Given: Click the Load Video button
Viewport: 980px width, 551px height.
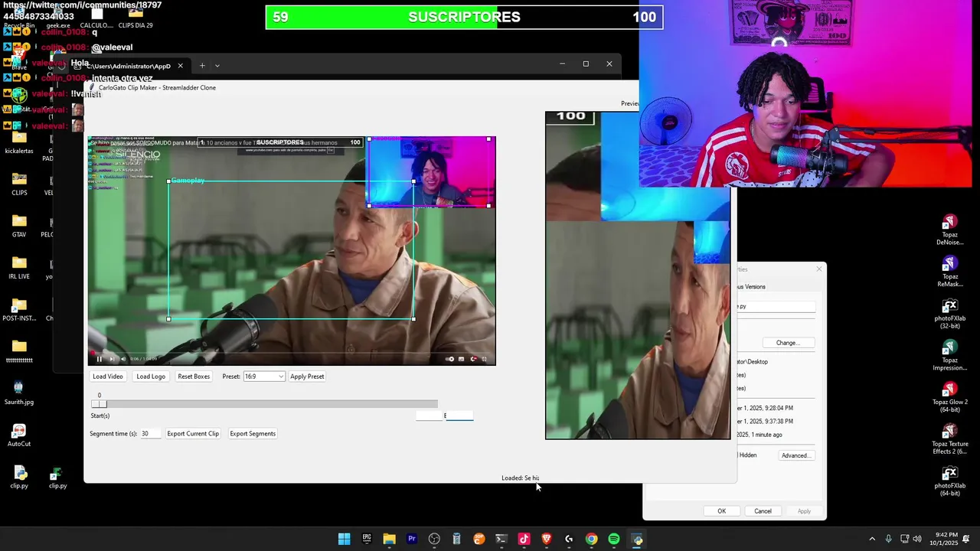Looking at the screenshot, I should (108, 377).
